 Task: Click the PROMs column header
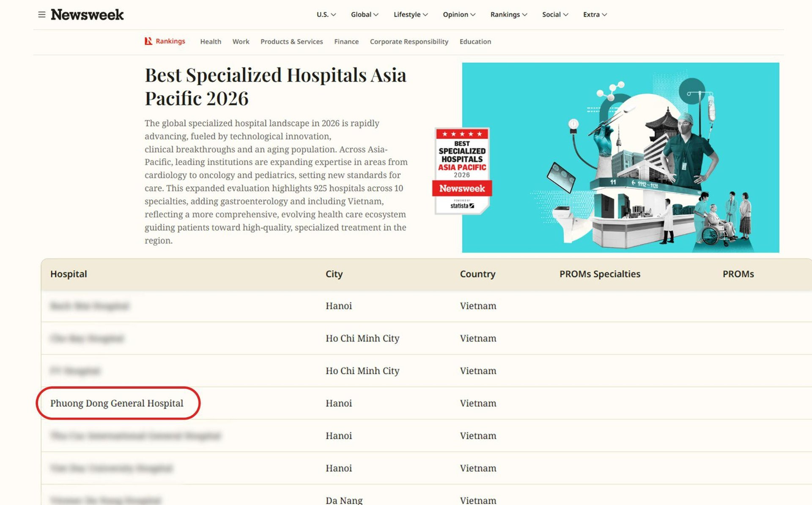tap(738, 274)
